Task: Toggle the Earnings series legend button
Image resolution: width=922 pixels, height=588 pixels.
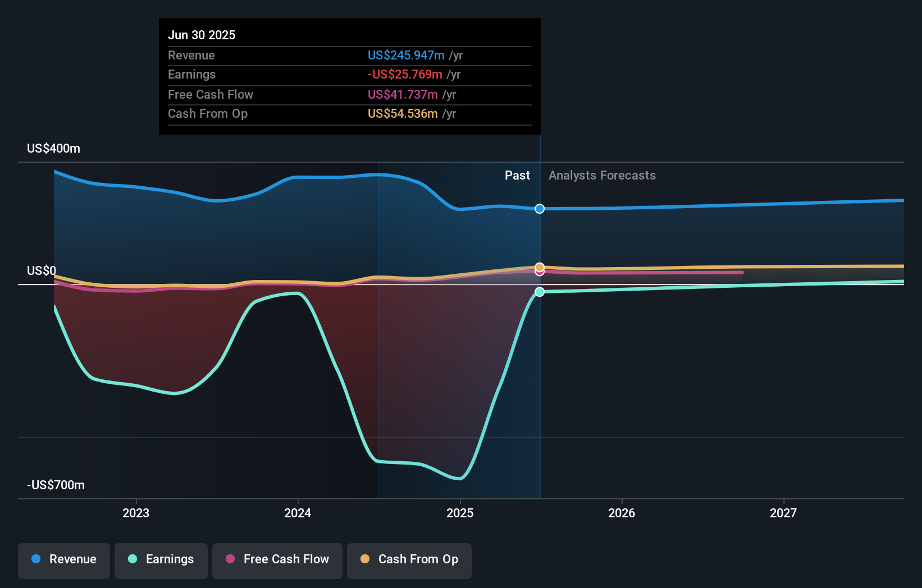Action: pos(161,561)
